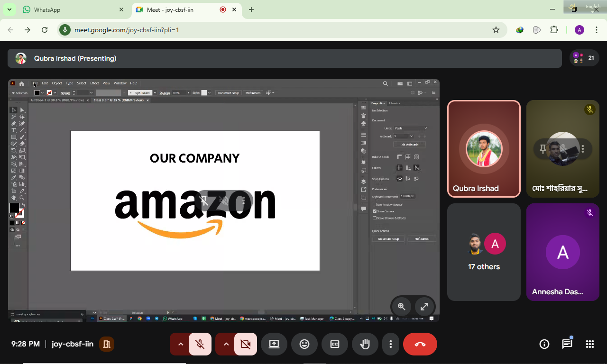
Task: Open the Effect menu in Illustrator
Action: [x=94, y=83]
